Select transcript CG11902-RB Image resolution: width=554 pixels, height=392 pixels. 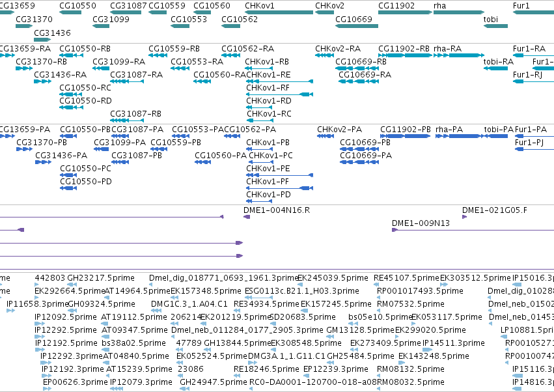point(404,48)
